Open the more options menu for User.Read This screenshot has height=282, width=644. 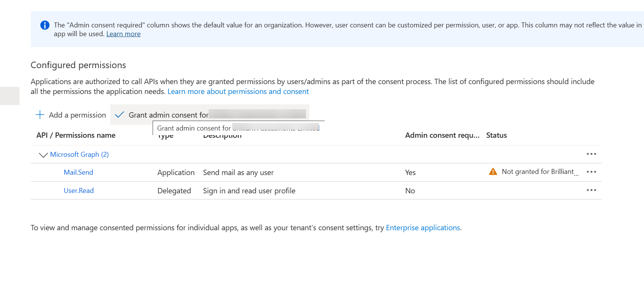591,190
